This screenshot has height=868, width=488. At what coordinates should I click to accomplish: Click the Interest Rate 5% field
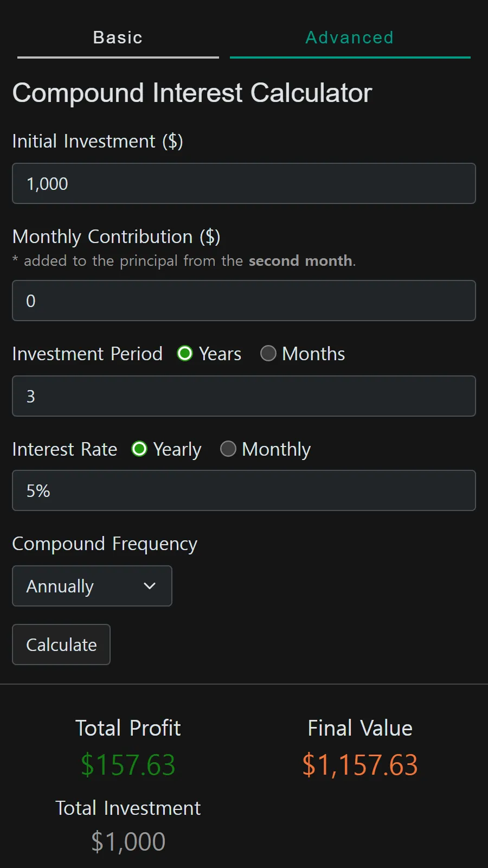(244, 490)
